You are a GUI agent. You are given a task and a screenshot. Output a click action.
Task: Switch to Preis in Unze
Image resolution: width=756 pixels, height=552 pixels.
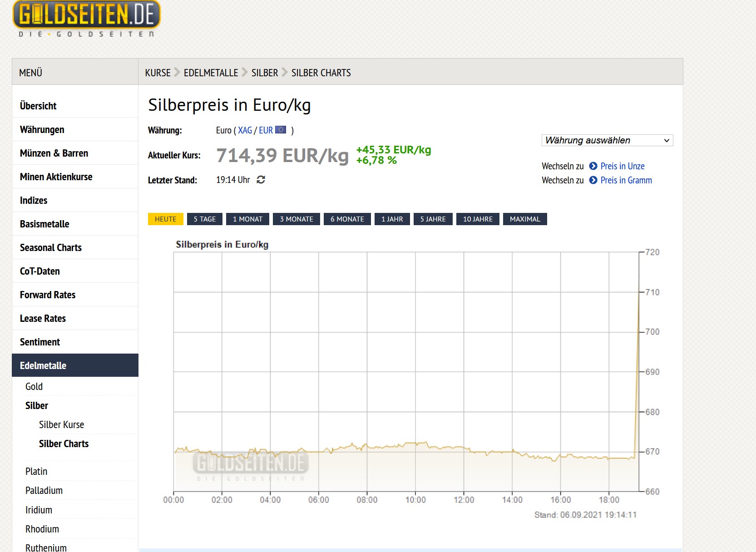coord(623,166)
